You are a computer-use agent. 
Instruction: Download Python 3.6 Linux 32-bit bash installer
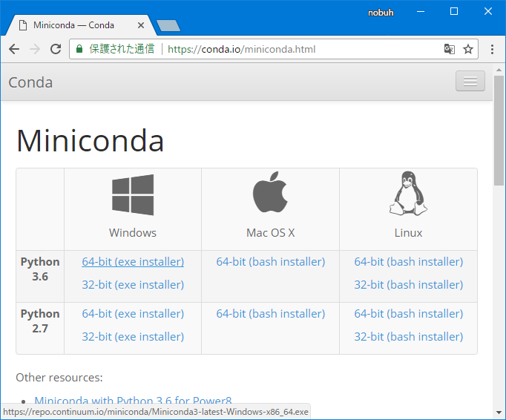coord(409,285)
